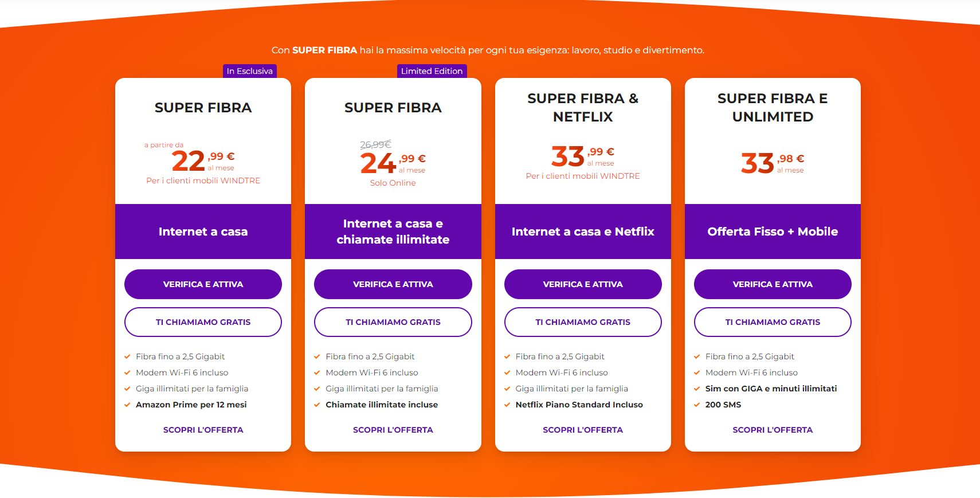Click Verifica e Attiva on the Limited Edition card
This screenshot has width=980, height=498.
[x=393, y=284]
